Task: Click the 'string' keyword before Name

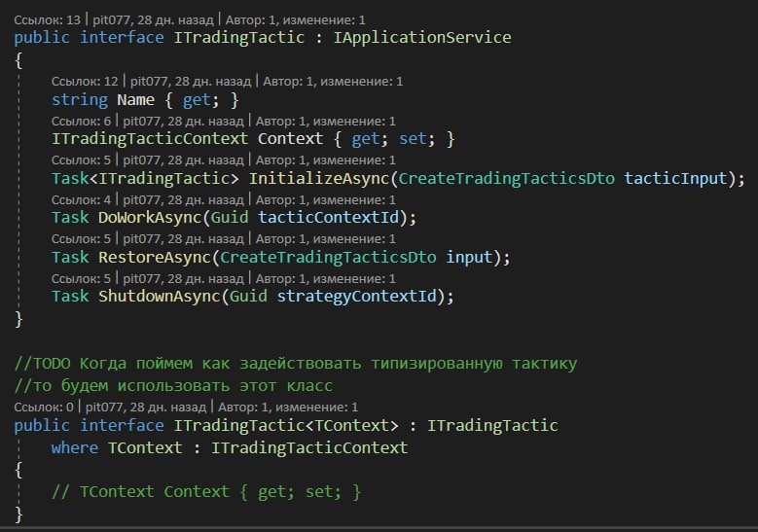Action: click(x=79, y=100)
